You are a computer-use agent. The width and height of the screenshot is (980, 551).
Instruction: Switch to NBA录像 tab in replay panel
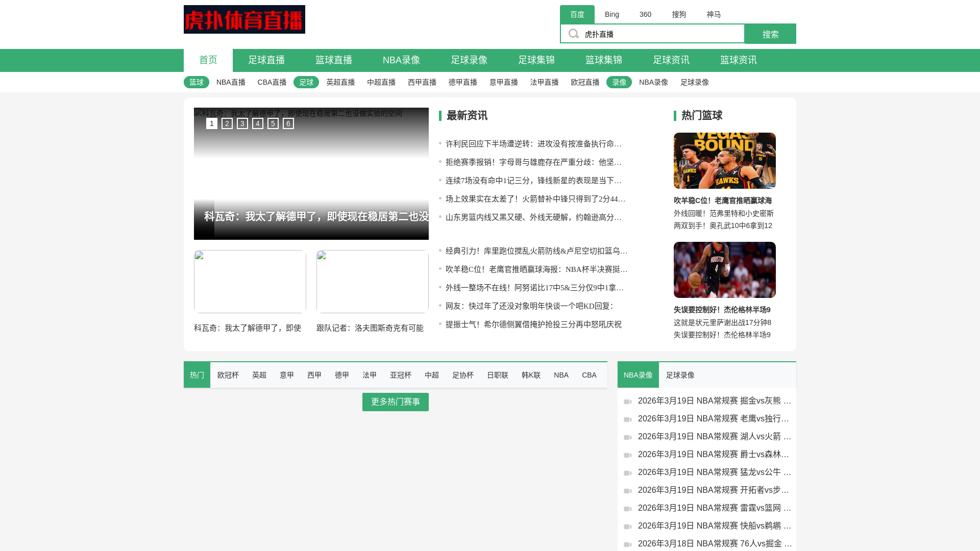point(638,375)
